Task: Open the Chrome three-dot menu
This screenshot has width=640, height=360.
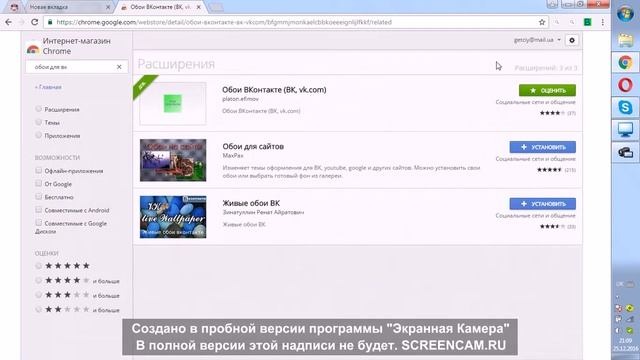Action: coord(602,22)
